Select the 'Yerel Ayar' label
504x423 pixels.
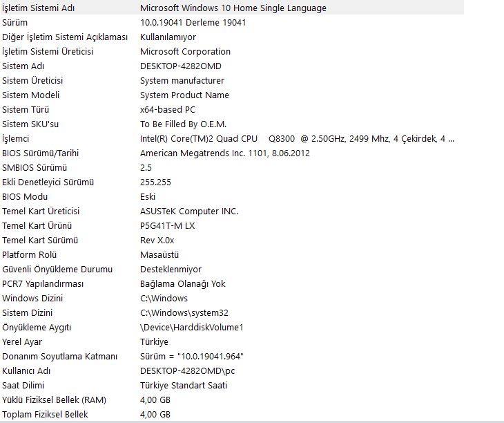tap(22, 342)
